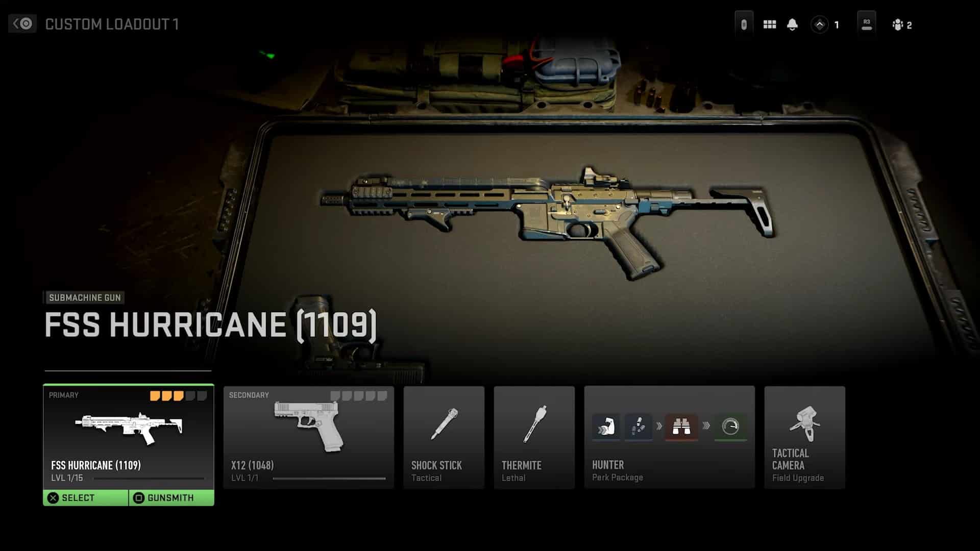Image resolution: width=980 pixels, height=551 pixels.
Task: Expand the secondary weapon attachment slots
Action: tap(361, 395)
